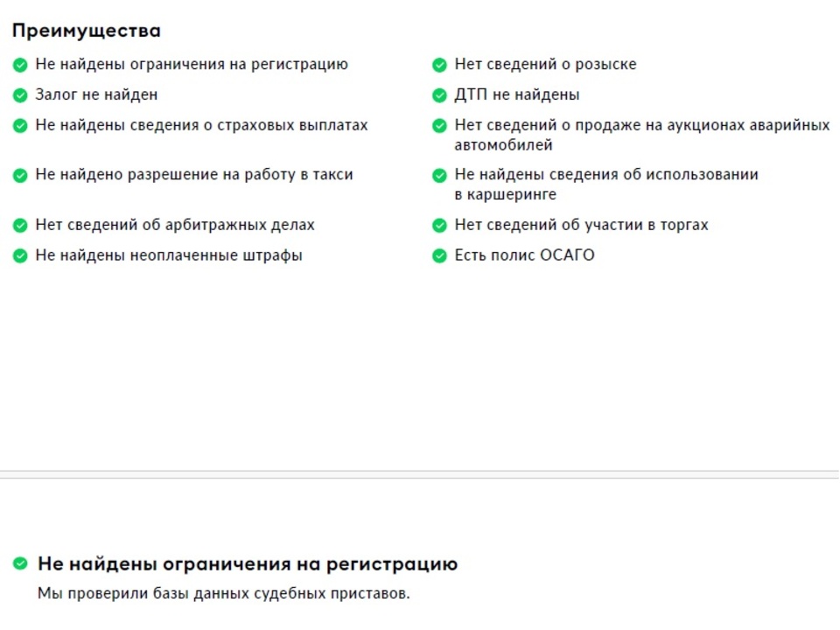
Task: Click checkmark next to the carsharing usage item
Action: tap(439, 176)
